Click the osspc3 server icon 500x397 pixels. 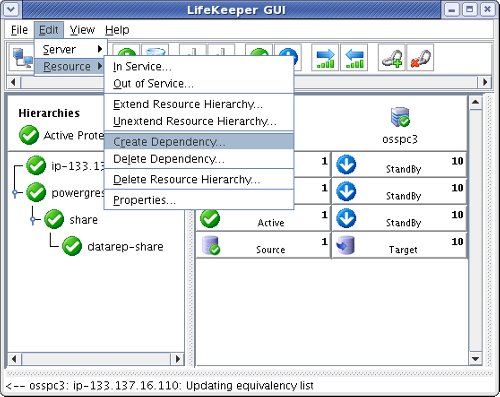(x=400, y=117)
